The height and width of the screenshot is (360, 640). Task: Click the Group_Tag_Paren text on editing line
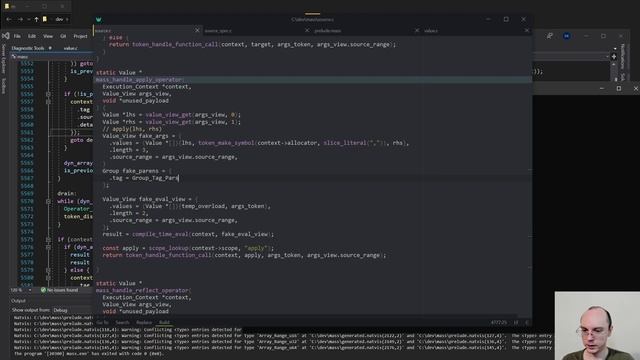[155, 178]
